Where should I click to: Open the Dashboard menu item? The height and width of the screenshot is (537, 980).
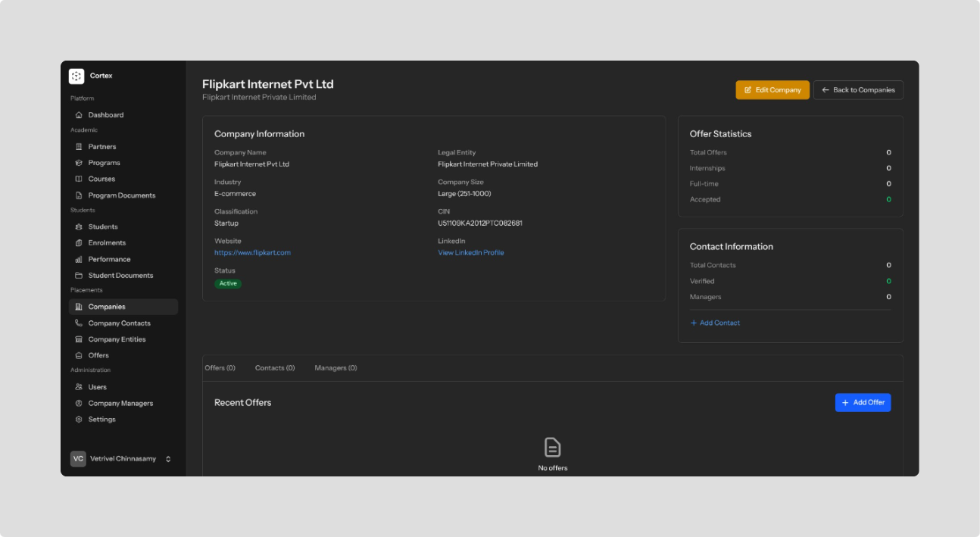tap(123, 115)
